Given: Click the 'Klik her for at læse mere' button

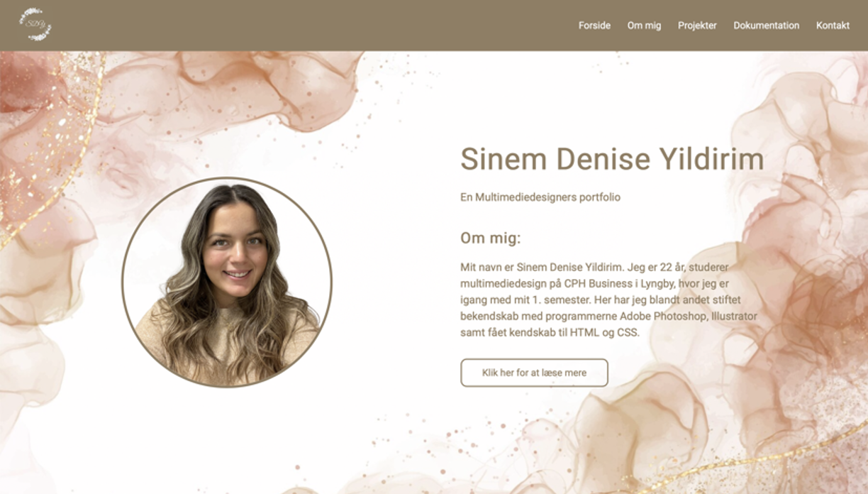Looking at the screenshot, I should coord(534,373).
